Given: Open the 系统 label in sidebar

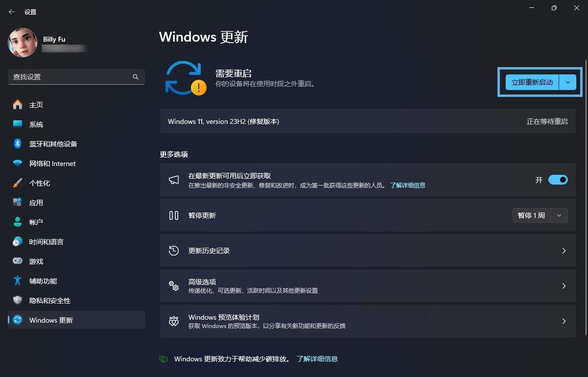Looking at the screenshot, I should coord(36,124).
